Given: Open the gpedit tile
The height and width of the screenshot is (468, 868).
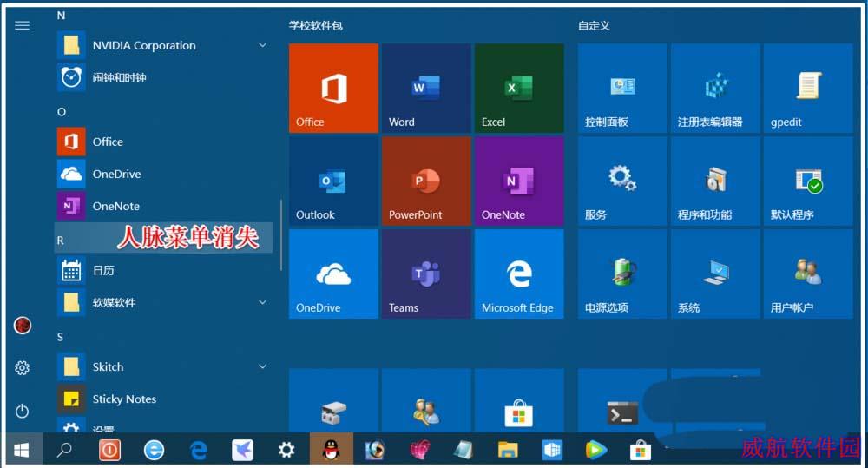Looking at the screenshot, I should point(808,88).
